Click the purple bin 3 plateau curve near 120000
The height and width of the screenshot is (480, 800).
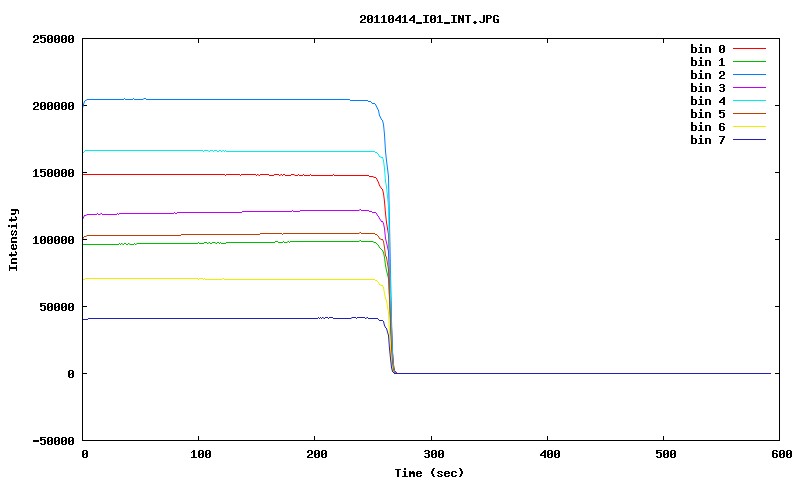[230, 212]
